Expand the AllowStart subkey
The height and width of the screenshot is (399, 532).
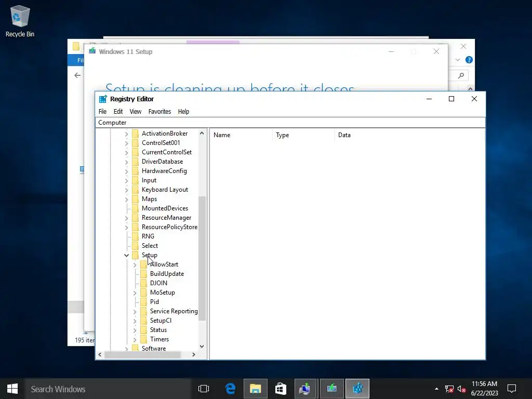135,264
